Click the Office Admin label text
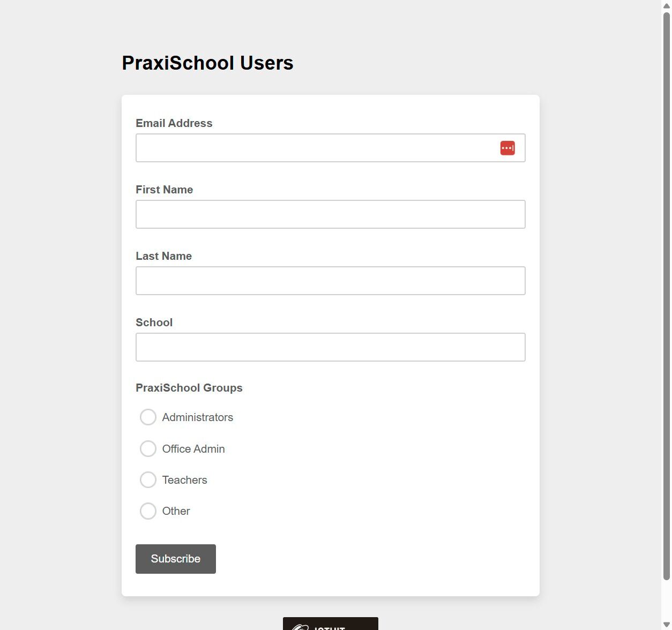Image resolution: width=672 pixels, height=630 pixels. (193, 449)
